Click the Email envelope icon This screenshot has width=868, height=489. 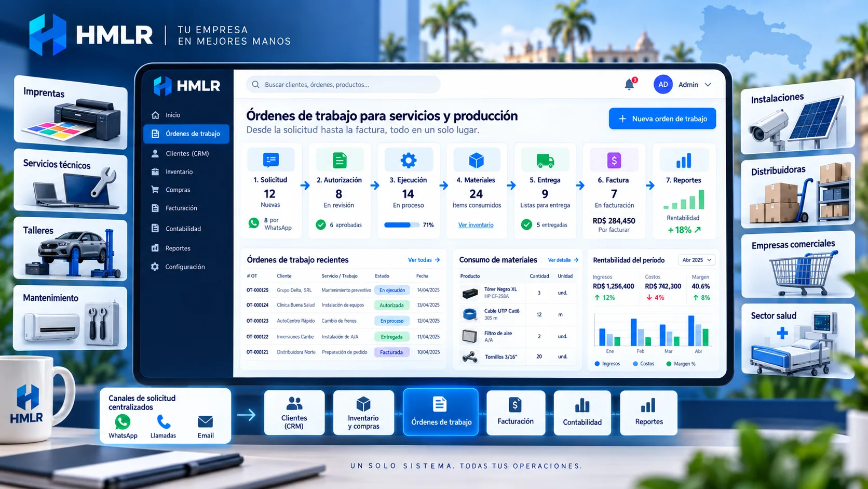(206, 421)
